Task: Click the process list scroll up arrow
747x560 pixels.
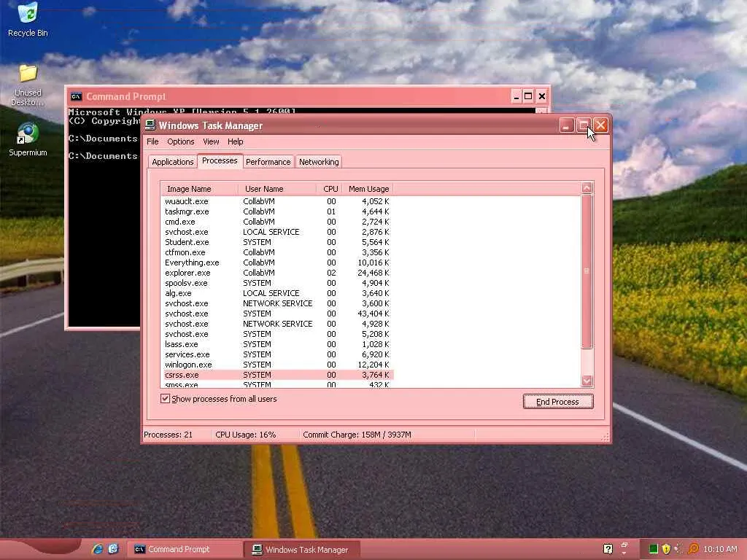Action: click(x=587, y=187)
